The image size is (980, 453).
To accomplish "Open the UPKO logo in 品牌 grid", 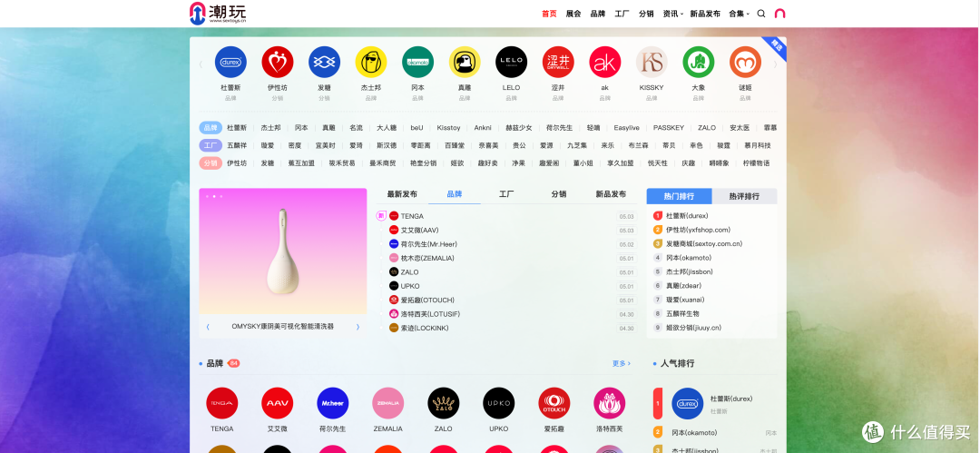I will (499, 403).
